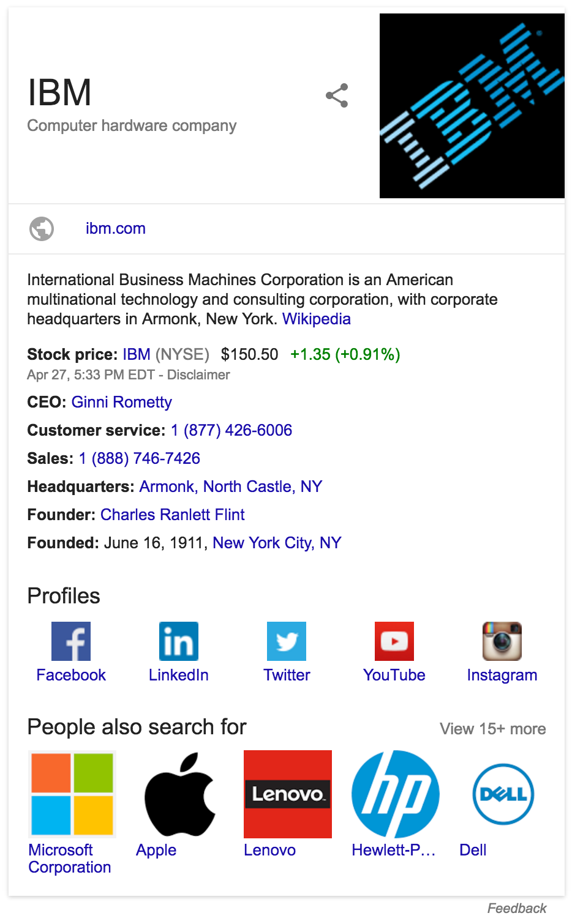
Task: Click CEO Ginni Rometty link
Action: (x=121, y=402)
